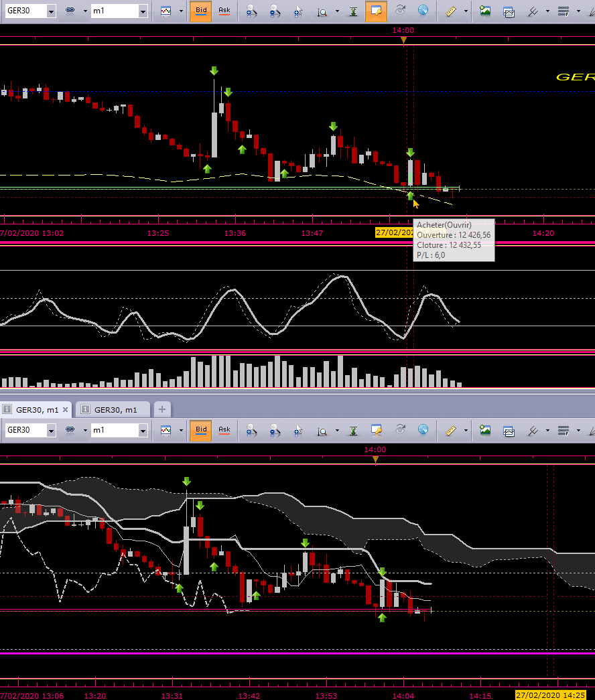The height and width of the screenshot is (700, 595).
Task: Open m1 timeframe dropdown in upper toolbar
Action: (x=143, y=11)
